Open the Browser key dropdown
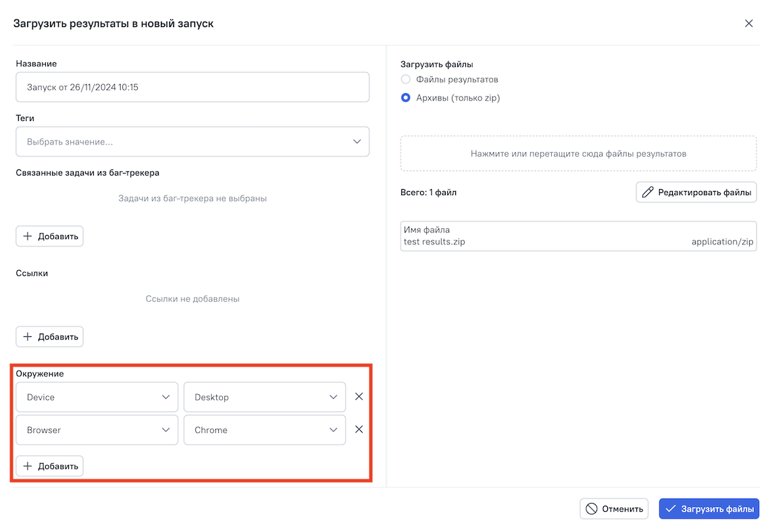 97,430
